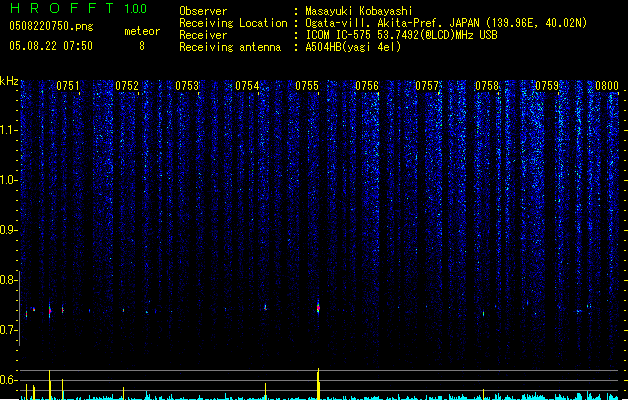Click the Receiver label
The height and width of the screenshot is (400, 629).
203,35
